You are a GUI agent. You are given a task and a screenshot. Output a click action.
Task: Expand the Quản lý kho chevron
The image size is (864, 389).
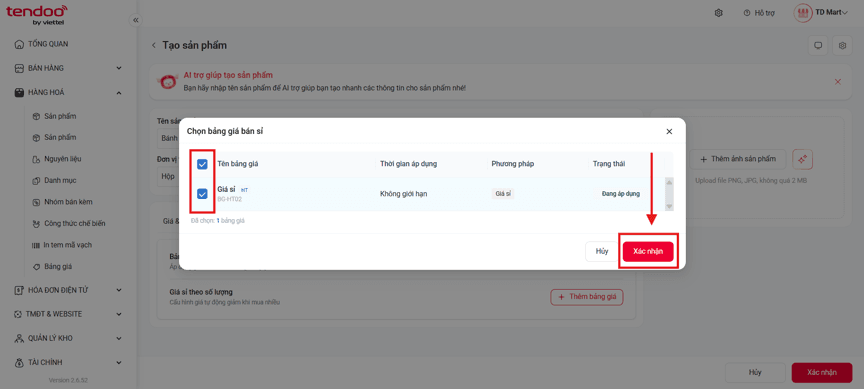[119, 338]
